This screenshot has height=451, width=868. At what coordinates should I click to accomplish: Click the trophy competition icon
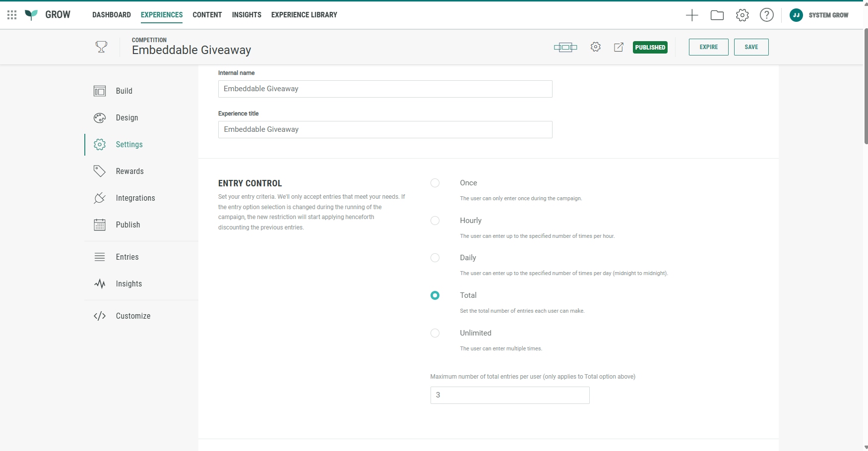[x=101, y=47]
